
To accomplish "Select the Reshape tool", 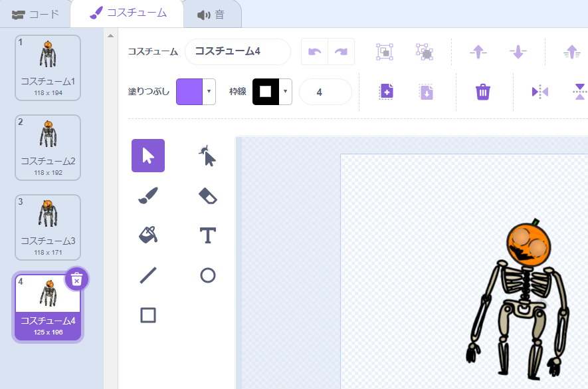I will pos(207,156).
